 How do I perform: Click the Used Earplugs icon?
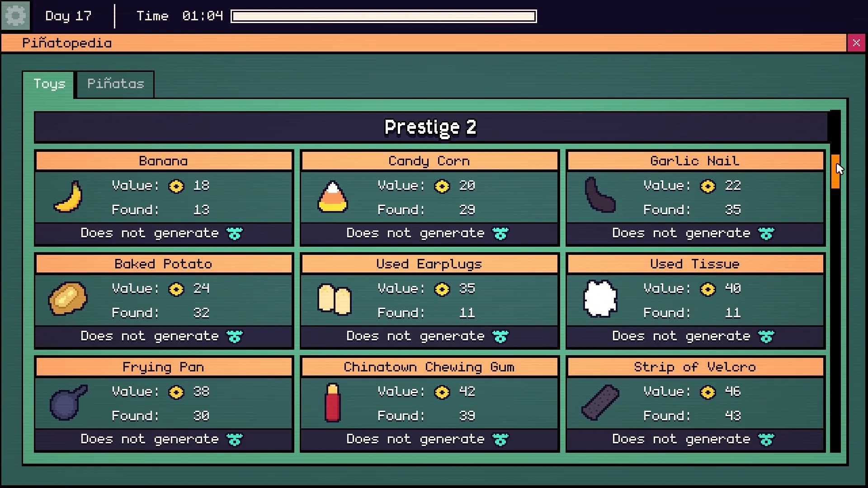coord(335,299)
